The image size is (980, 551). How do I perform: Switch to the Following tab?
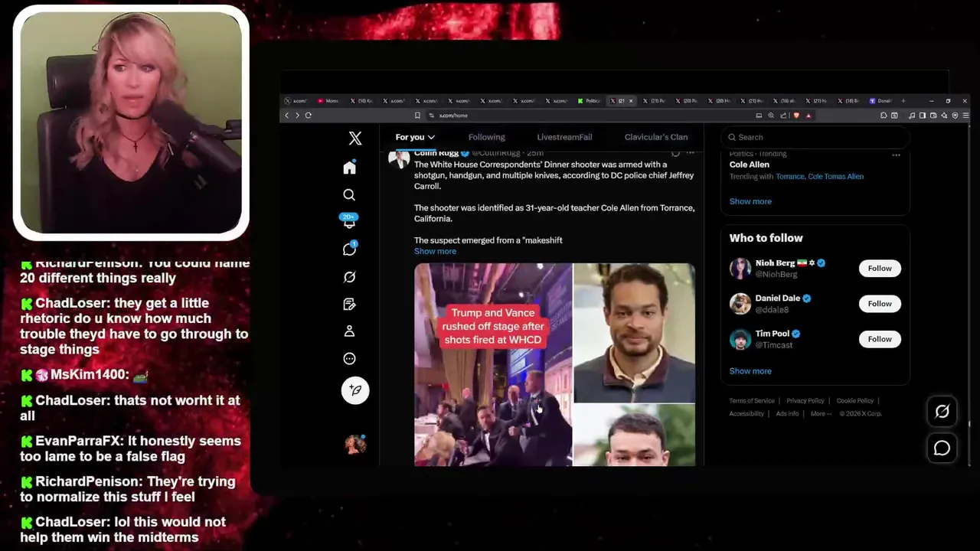pyautogui.click(x=487, y=137)
